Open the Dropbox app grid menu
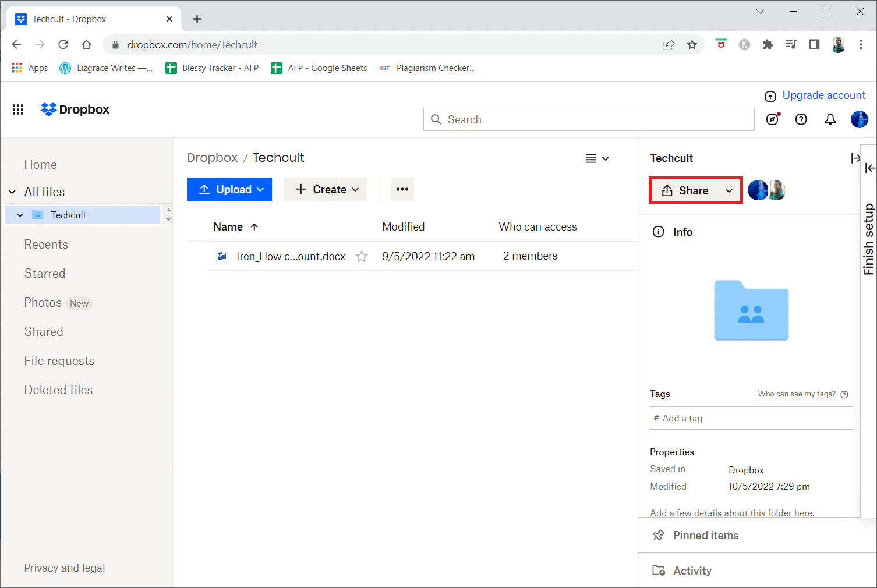The height and width of the screenshot is (588, 877). pos(18,109)
